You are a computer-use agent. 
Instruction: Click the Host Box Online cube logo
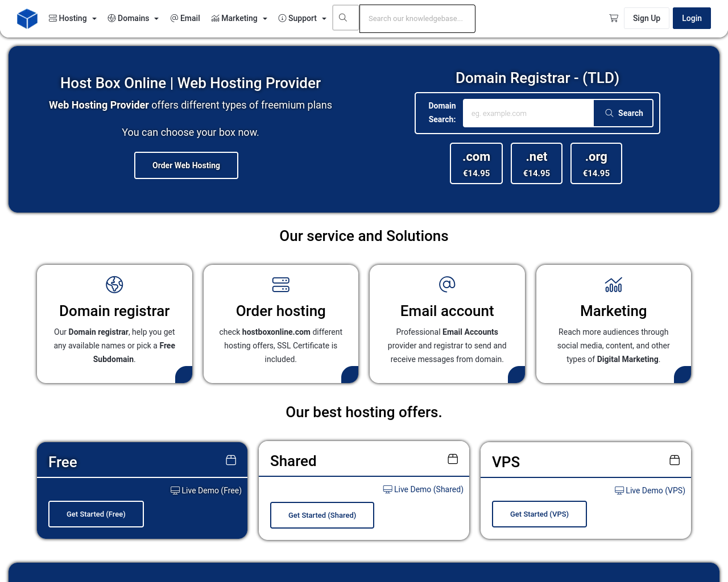click(x=27, y=19)
